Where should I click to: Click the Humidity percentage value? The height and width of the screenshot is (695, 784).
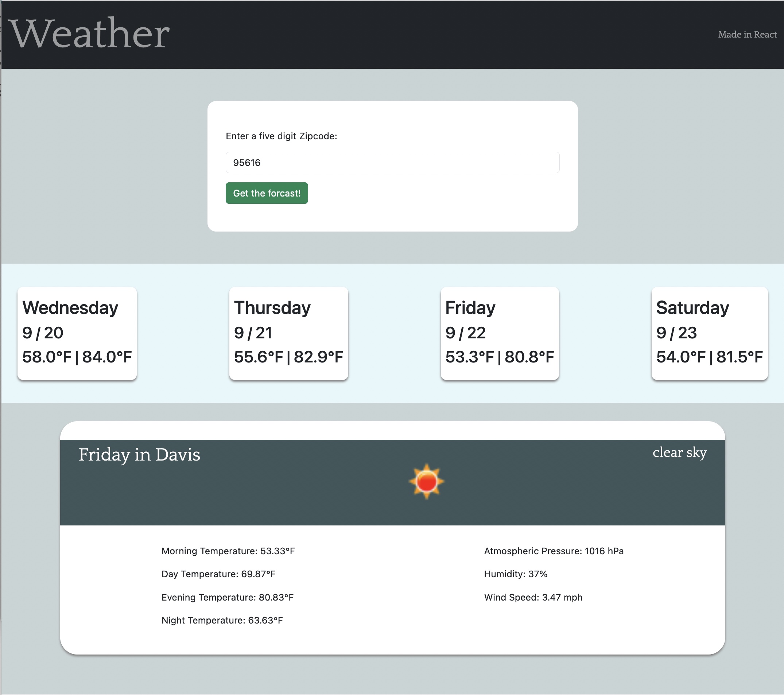[515, 574]
